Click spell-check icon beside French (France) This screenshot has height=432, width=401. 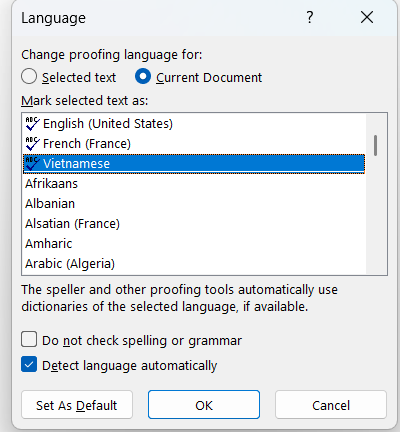(32, 144)
